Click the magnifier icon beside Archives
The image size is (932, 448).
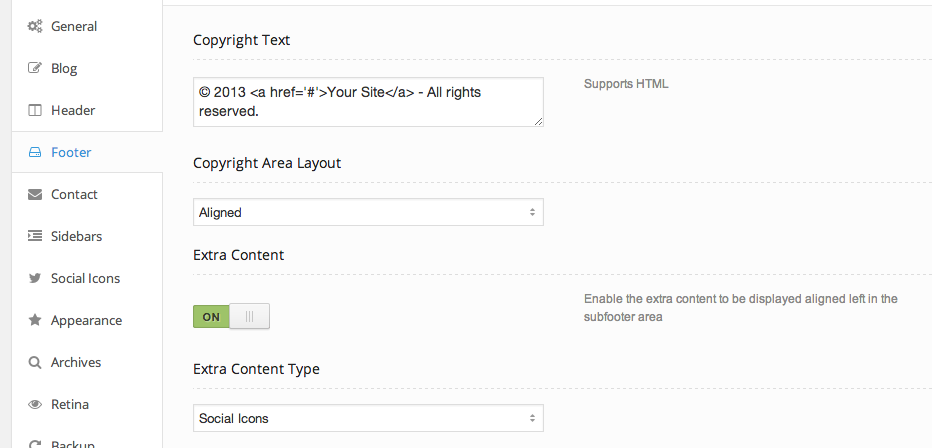tap(35, 363)
